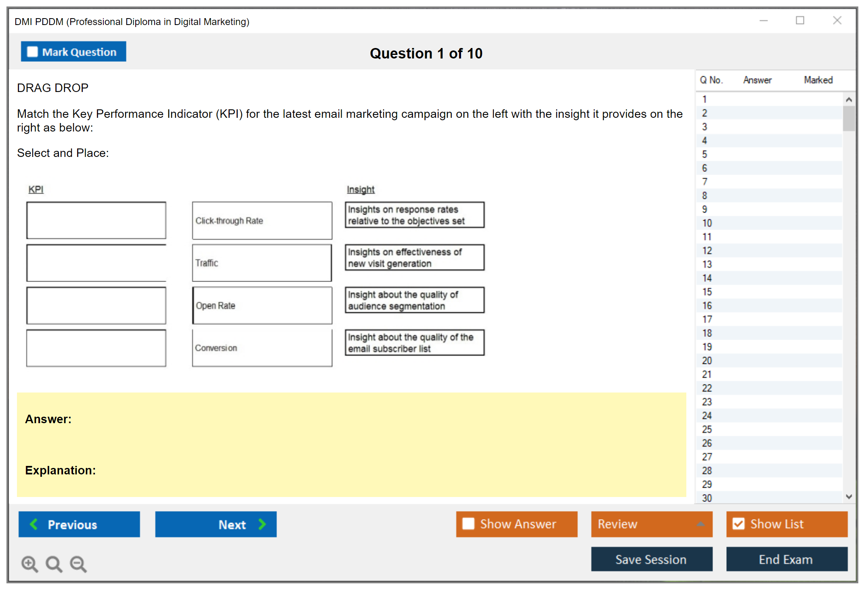868x593 pixels.
Task: Select question 25 in the list
Action: 707,429
